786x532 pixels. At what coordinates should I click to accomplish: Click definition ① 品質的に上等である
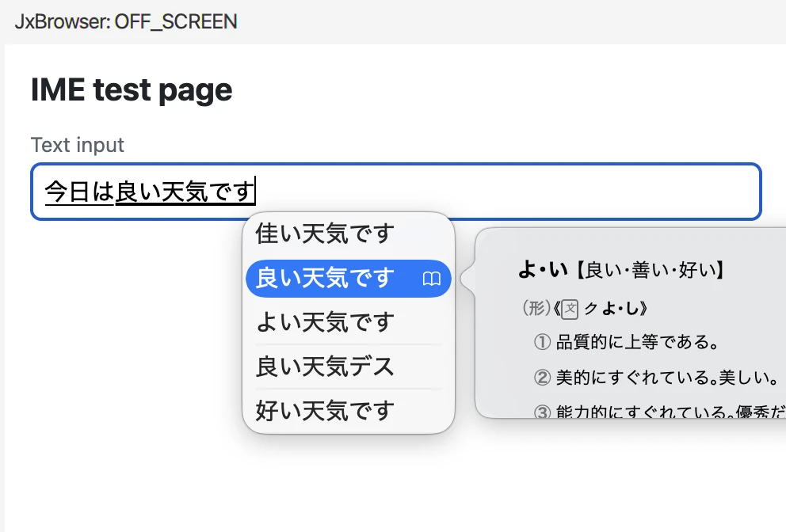(627, 342)
